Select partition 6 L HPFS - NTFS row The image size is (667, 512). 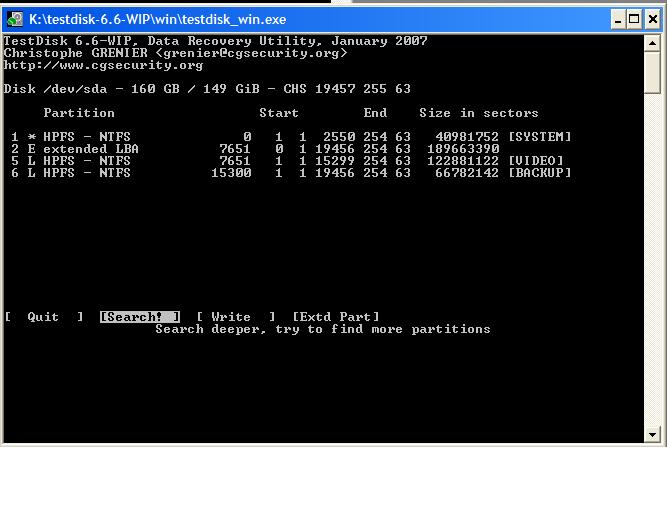pos(291,173)
